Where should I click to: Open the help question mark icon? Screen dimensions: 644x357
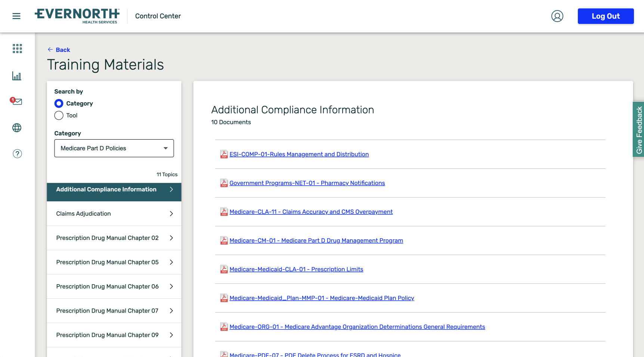tap(17, 154)
